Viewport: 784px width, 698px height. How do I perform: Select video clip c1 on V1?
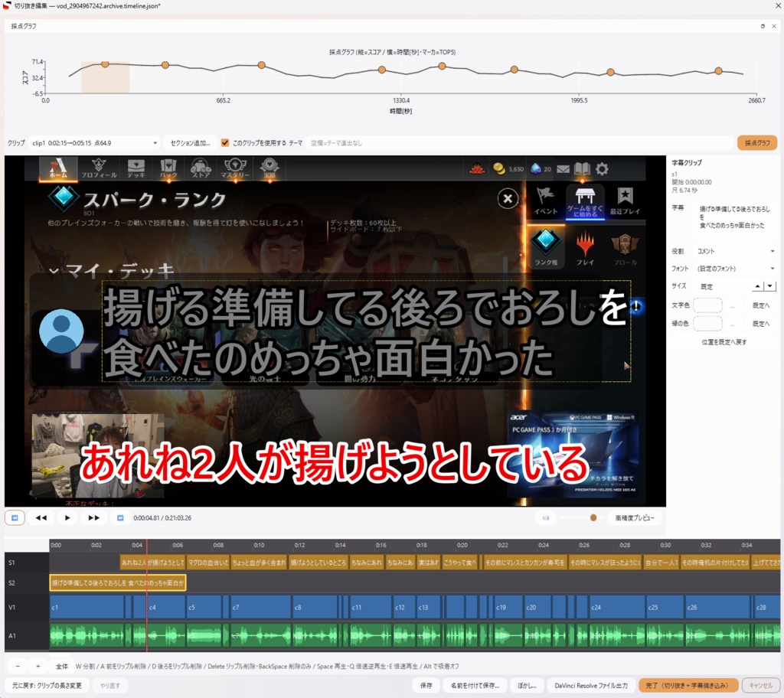pos(87,607)
